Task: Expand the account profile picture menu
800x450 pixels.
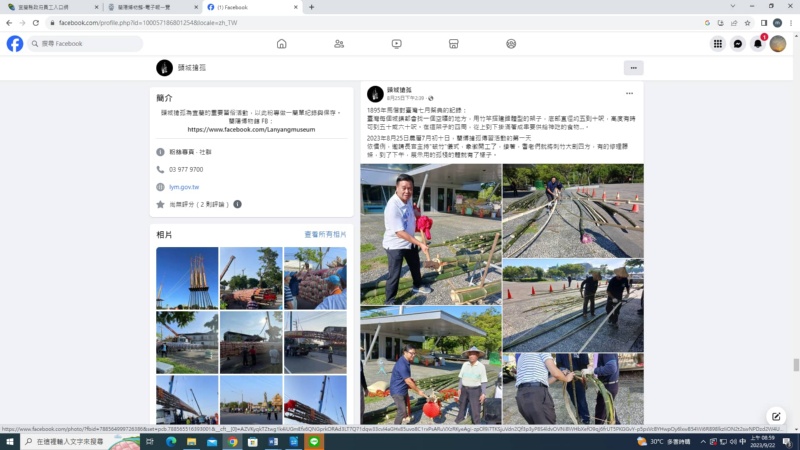Action: tap(778, 44)
